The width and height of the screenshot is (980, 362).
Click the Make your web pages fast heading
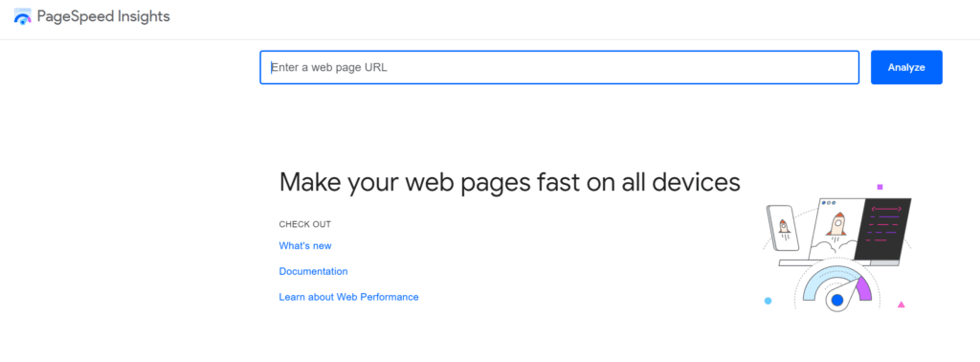pyautogui.click(x=509, y=183)
